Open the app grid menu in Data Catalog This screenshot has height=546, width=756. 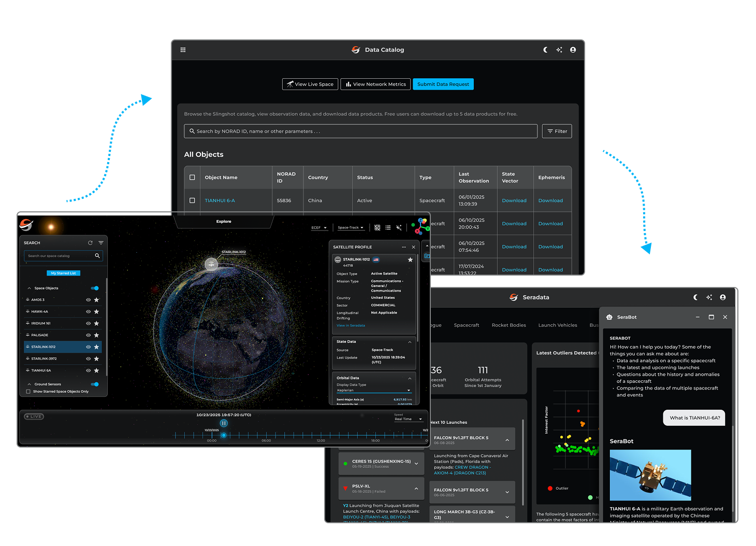coord(183,50)
